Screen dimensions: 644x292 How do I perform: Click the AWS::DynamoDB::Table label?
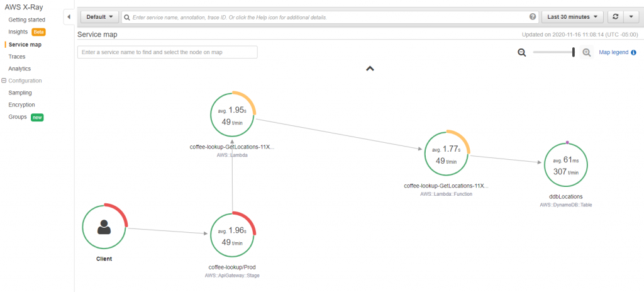click(x=566, y=205)
